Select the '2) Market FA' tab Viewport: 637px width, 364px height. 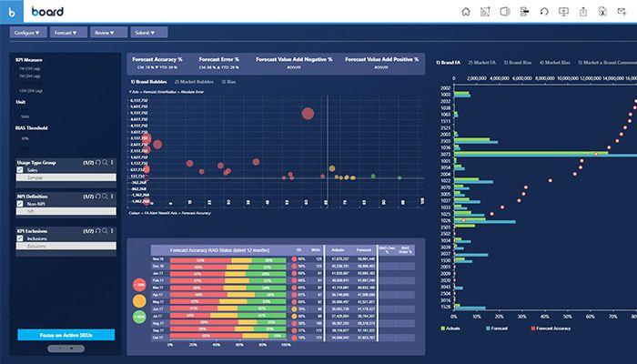click(x=481, y=63)
